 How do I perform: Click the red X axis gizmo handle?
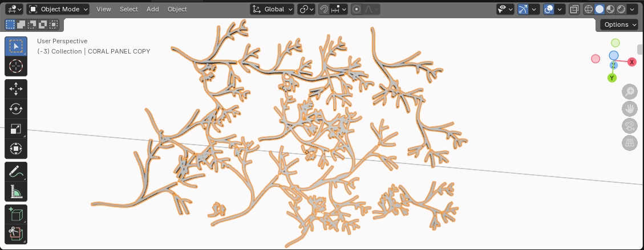(631, 62)
